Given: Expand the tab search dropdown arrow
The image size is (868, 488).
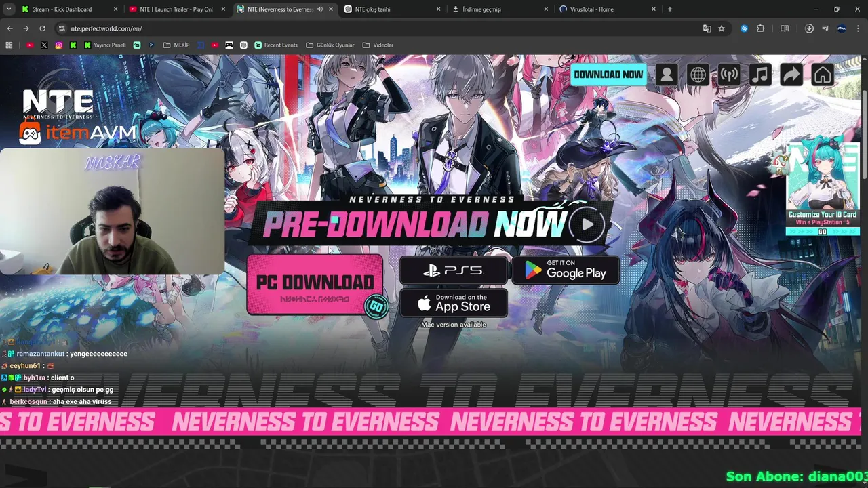Looking at the screenshot, I should (x=9, y=9).
